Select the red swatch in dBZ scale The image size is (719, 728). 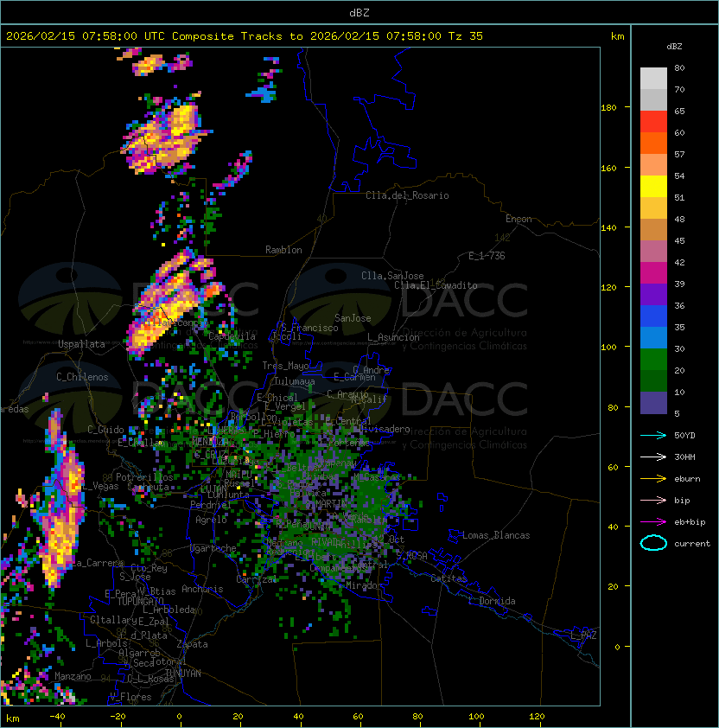point(653,122)
